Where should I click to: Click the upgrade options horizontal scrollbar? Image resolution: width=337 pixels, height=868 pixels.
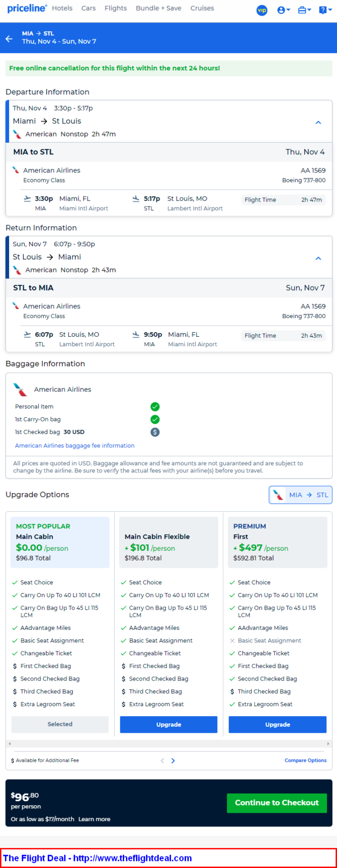(168, 743)
